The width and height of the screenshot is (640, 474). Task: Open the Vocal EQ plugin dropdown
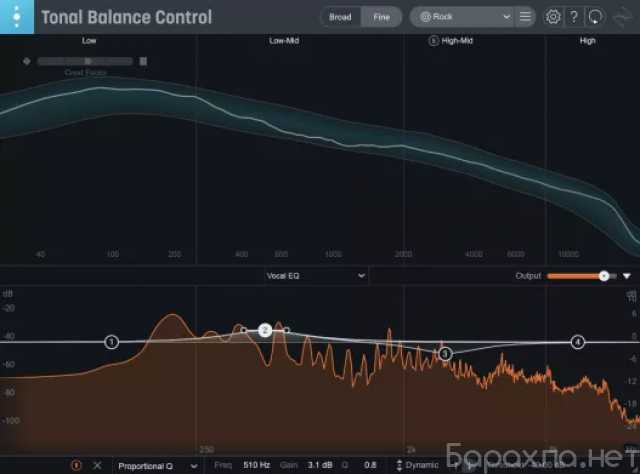pyautogui.click(x=316, y=276)
